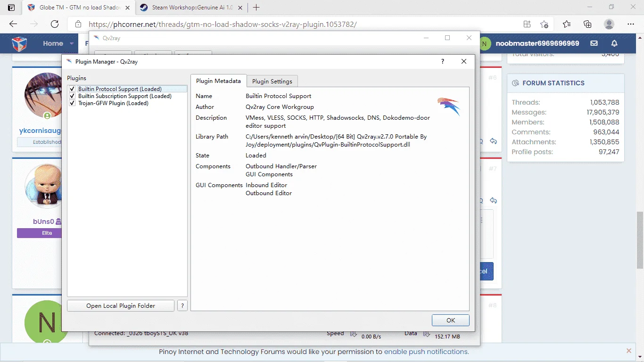
Task: Click the browser address bar URL
Action: [x=223, y=24]
